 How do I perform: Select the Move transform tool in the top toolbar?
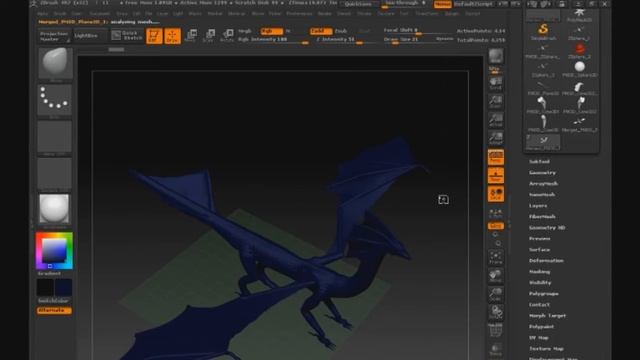(191, 36)
